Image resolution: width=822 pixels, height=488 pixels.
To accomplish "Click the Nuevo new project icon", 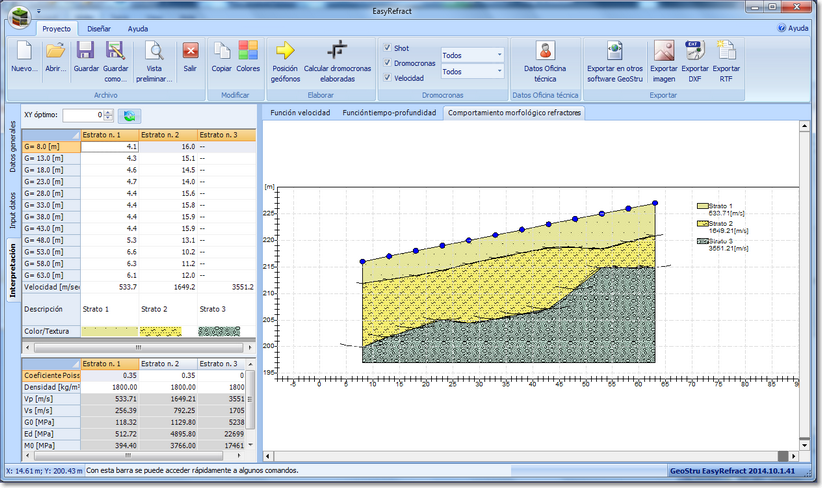I will [24, 51].
